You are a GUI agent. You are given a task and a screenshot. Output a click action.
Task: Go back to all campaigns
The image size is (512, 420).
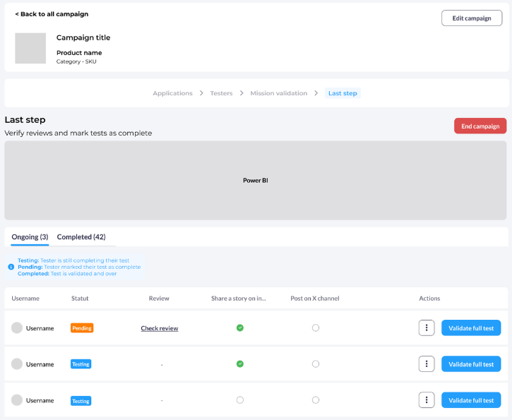(52, 14)
